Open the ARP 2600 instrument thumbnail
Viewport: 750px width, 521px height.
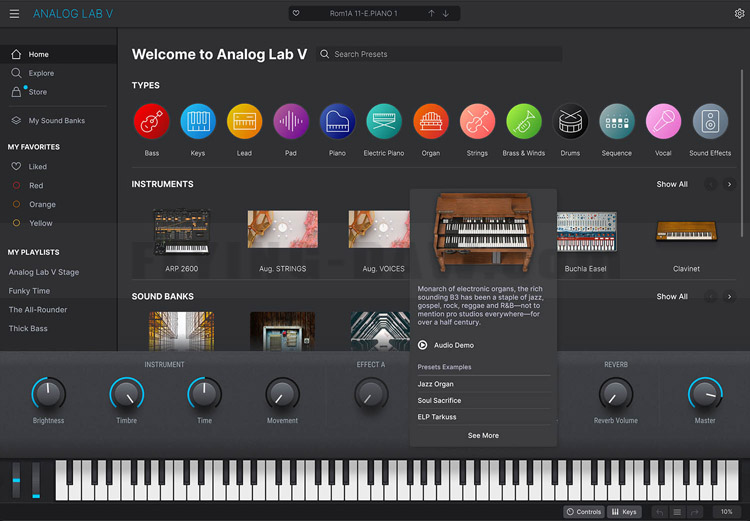pos(181,231)
